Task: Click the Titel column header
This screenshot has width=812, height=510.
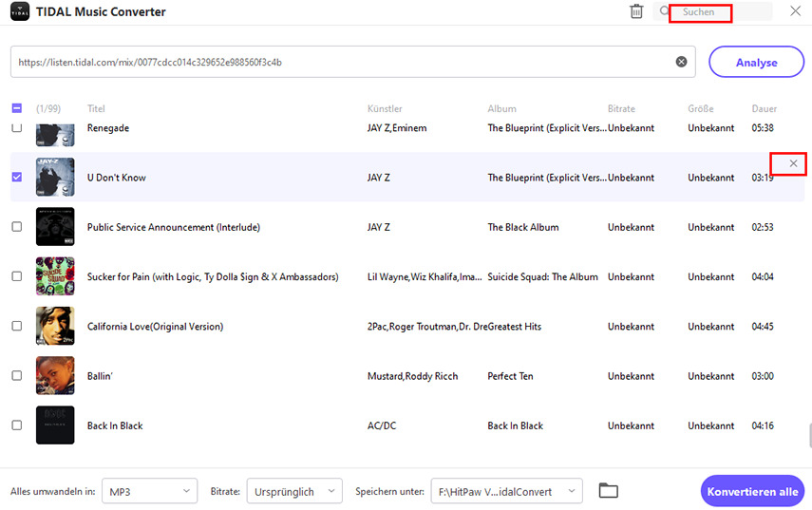Action: pyautogui.click(x=96, y=108)
